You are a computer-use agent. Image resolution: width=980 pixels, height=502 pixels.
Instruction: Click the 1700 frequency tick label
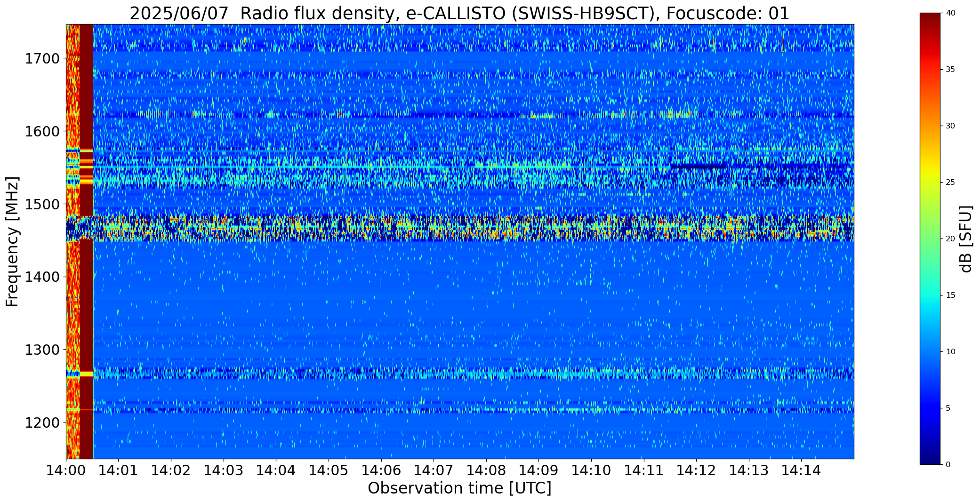click(x=41, y=59)
